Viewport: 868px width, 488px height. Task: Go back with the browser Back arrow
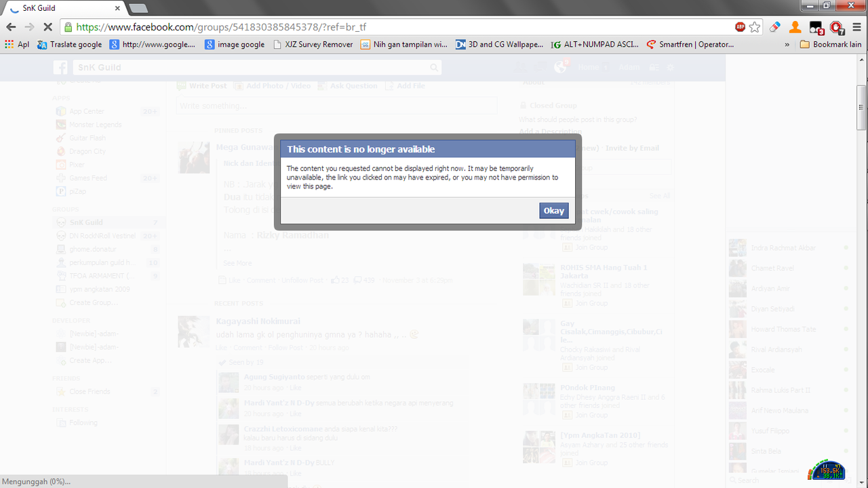[11, 27]
